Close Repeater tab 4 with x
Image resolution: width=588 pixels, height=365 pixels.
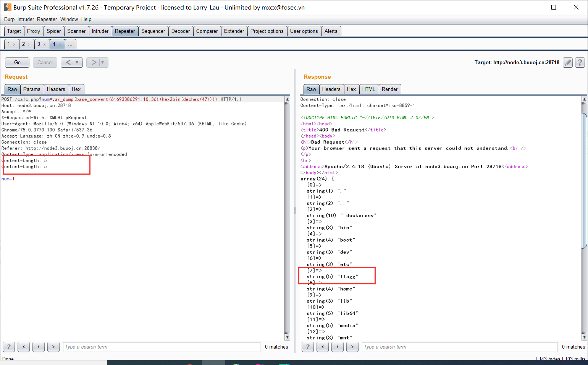(x=60, y=44)
